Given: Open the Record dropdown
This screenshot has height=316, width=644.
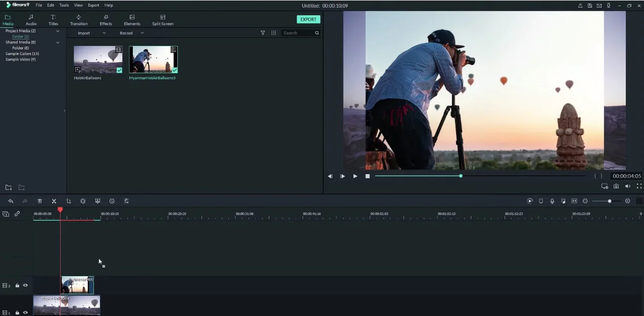Looking at the screenshot, I should [x=132, y=33].
